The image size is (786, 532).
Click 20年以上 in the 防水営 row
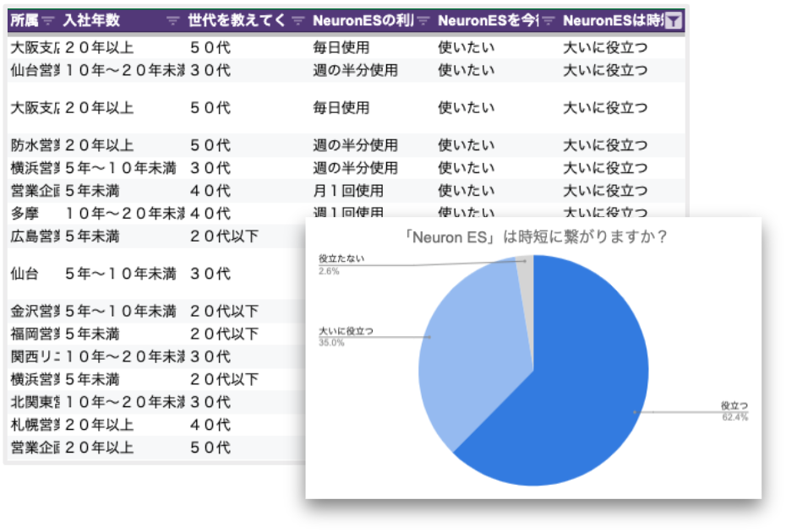[x=99, y=145]
